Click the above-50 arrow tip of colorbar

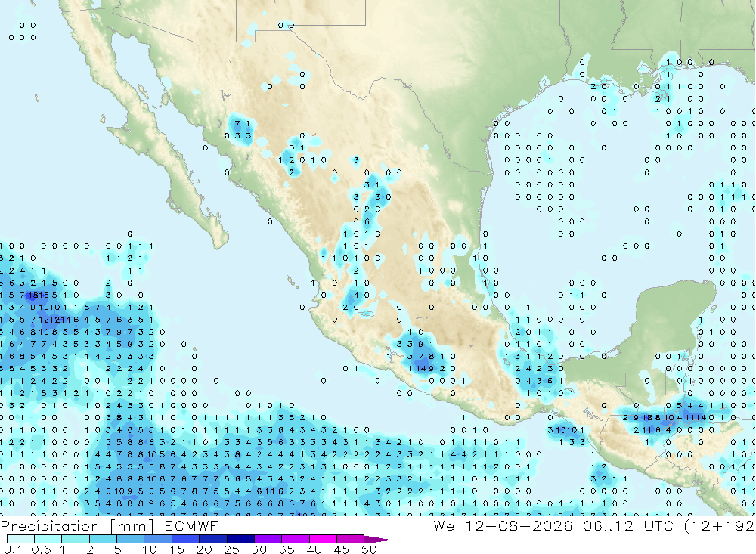(x=377, y=539)
